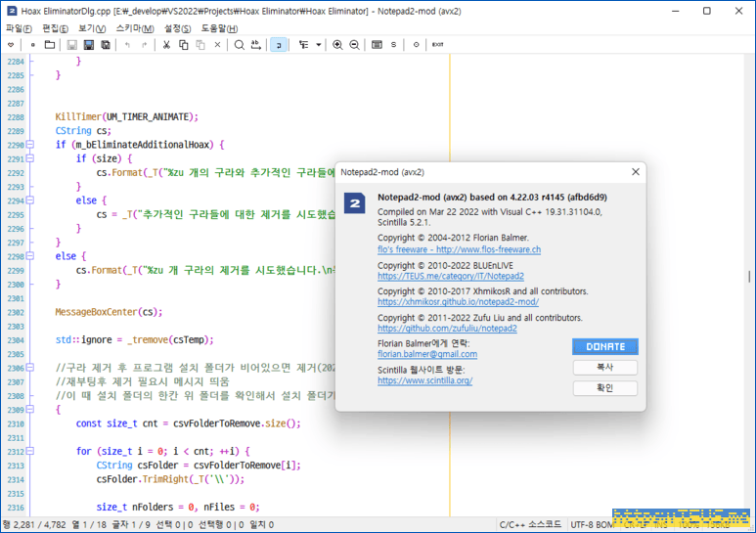Open the 스키마(M) menu
The height and width of the screenshot is (533, 756).
tap(135, 28)
